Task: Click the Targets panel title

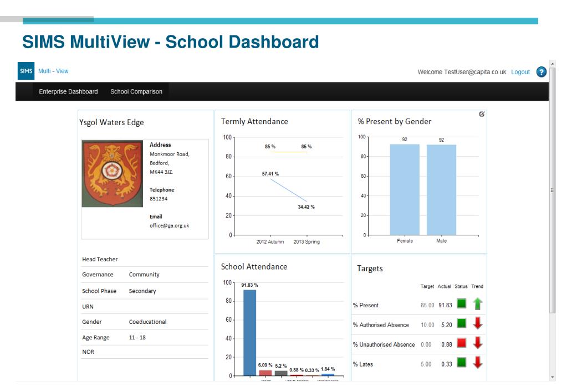Action: [370, 269]
